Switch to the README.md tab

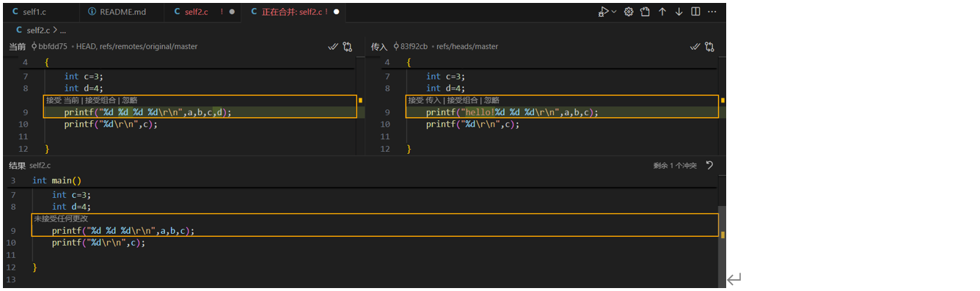point(121,12)
